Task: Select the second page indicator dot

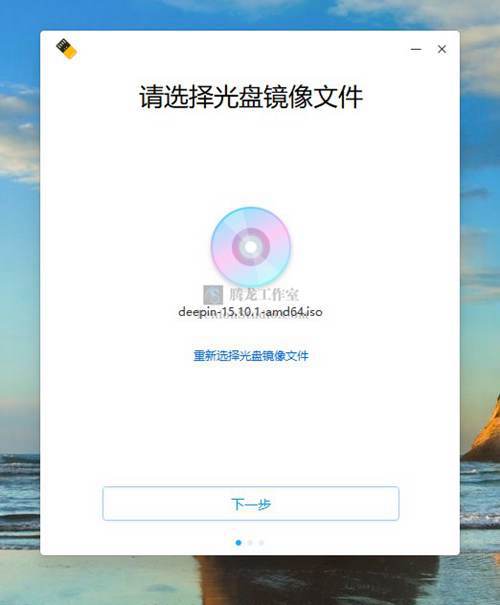Action: 250,542
